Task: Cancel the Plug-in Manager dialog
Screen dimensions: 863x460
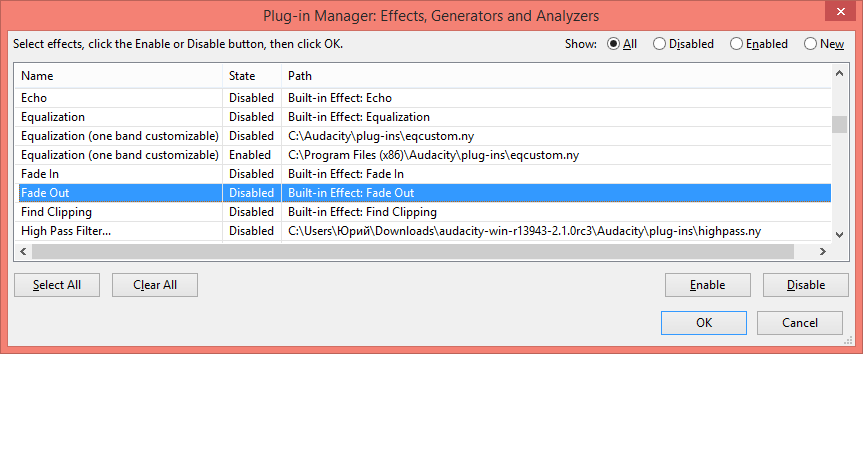Action: click(799, 323)
